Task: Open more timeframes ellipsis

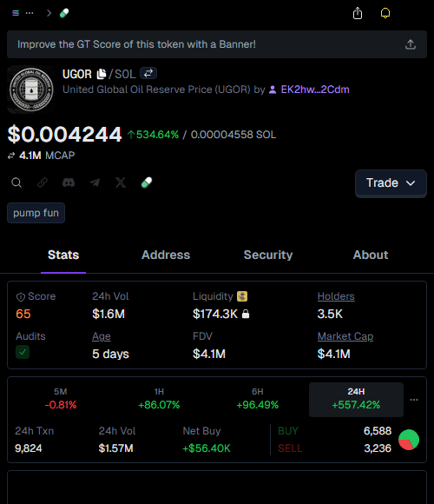Action: pos(414,400)
